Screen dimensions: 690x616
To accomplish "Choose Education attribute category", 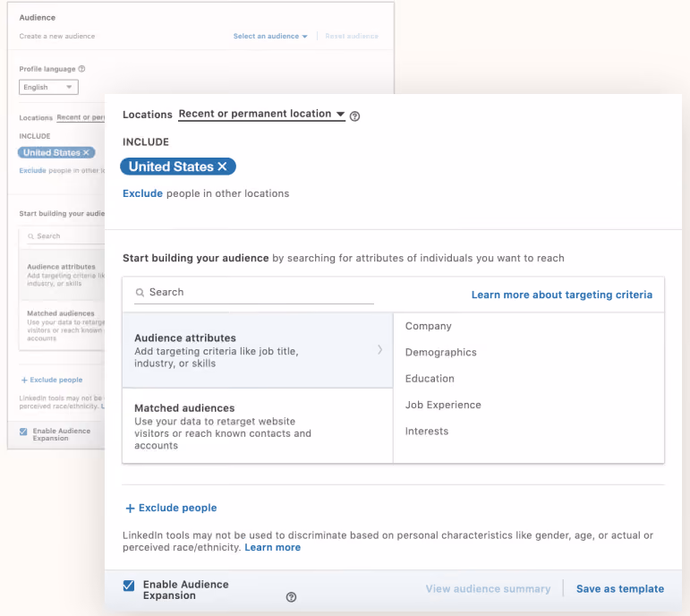I will pos(430,379).
